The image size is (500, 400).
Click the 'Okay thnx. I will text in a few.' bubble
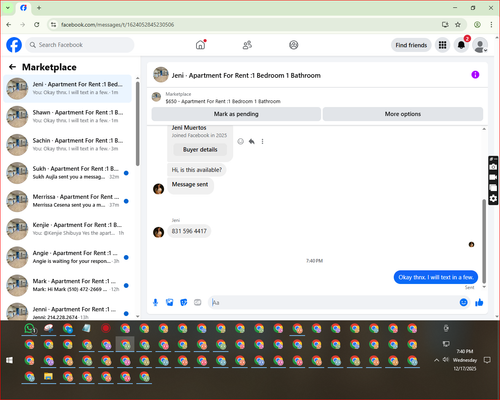click(x=436, y=277)
